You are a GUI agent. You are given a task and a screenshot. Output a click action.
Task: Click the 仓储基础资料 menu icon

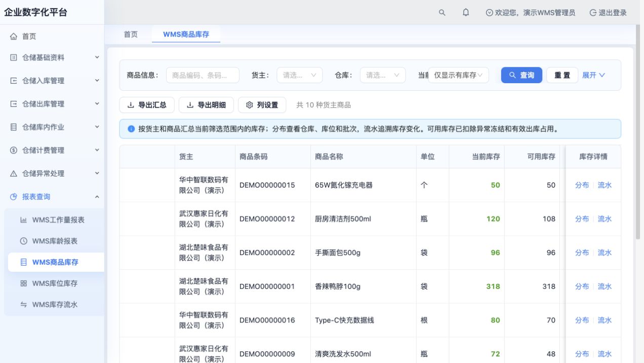14,58
